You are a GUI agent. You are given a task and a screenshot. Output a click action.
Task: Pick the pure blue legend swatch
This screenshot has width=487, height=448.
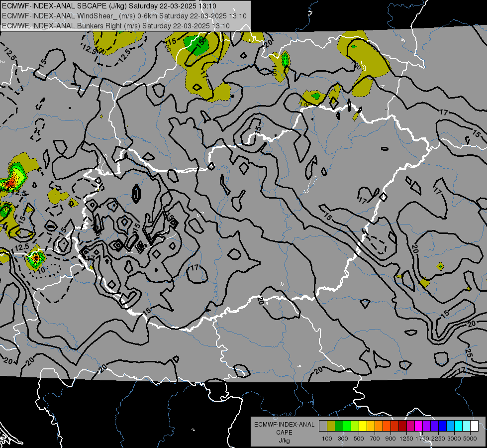click(x=442, y=426)
